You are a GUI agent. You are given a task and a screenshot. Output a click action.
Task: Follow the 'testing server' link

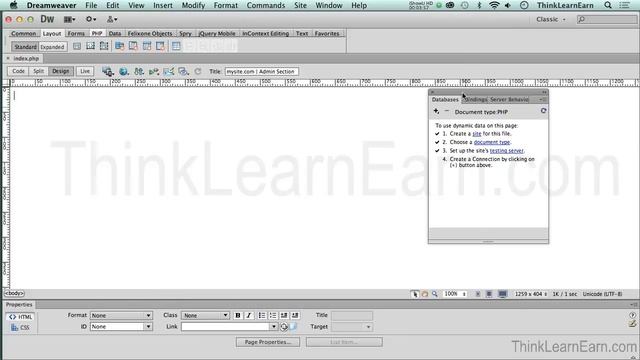click(x=507, y=151)
